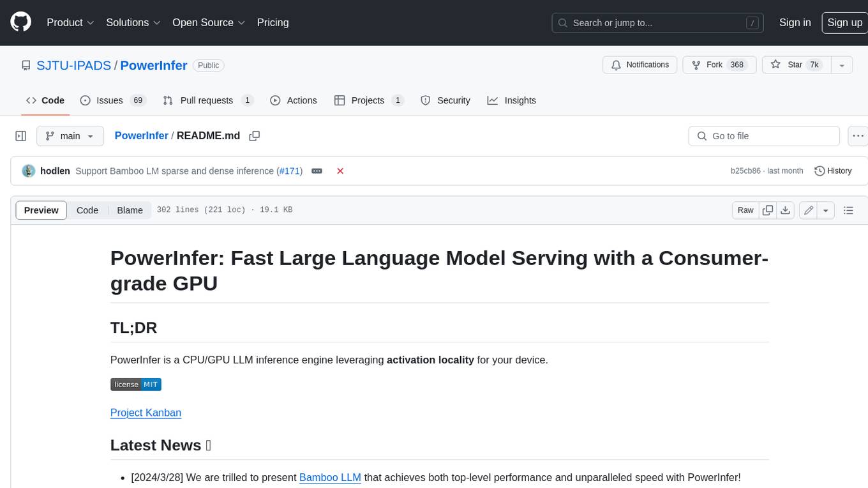Open the Project Kanban link
868x488 pixels.
click(146, 413)
